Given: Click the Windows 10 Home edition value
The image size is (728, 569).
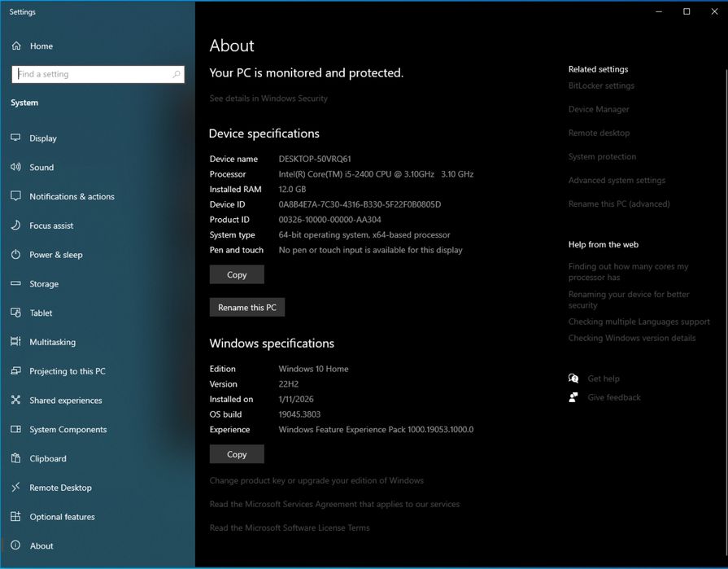Looking at the screenshot, I should 313,369.
